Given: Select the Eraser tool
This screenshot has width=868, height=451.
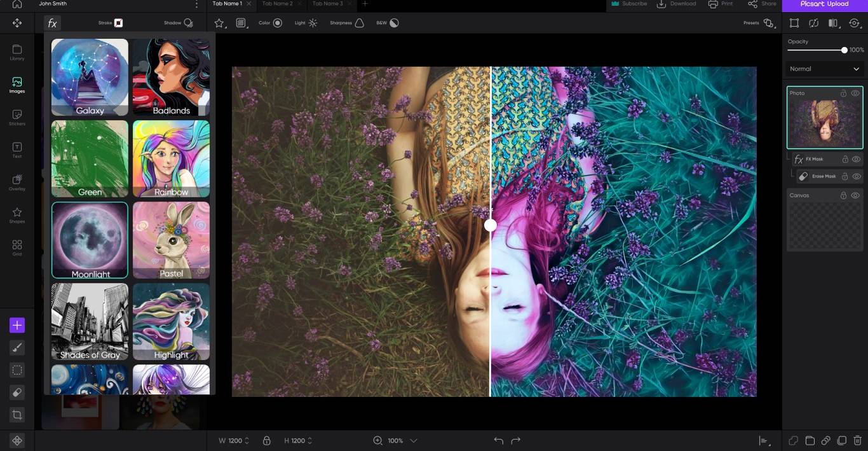Looking at the screenshot, I should pyautogui.click(x=17, y=392).
